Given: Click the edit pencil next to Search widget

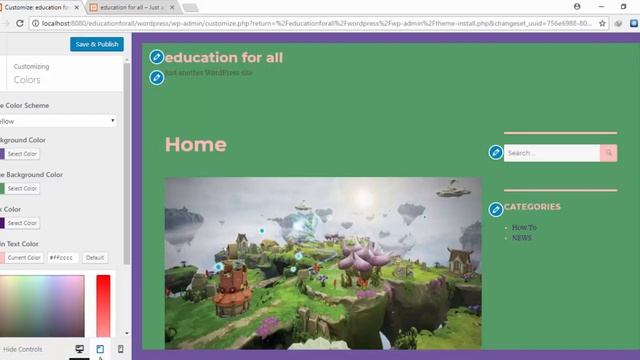Looking at the screenshot, I should (x=496, y=153).
